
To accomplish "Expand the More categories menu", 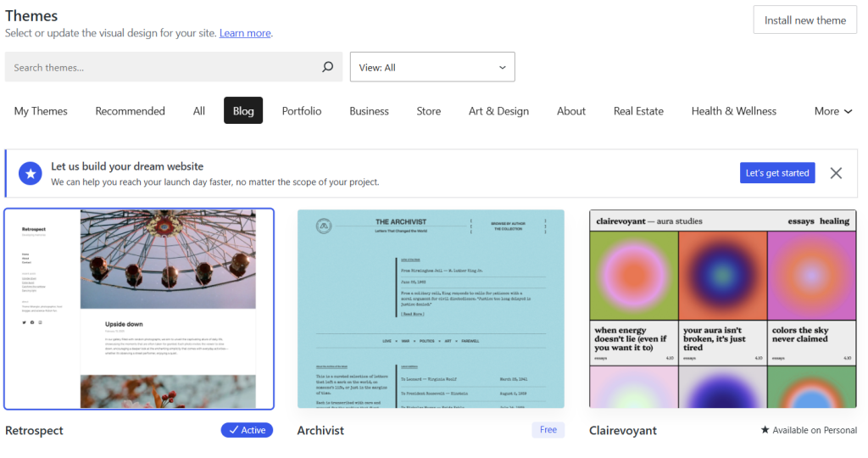I will pyautogui.click(x=832, y=111).
